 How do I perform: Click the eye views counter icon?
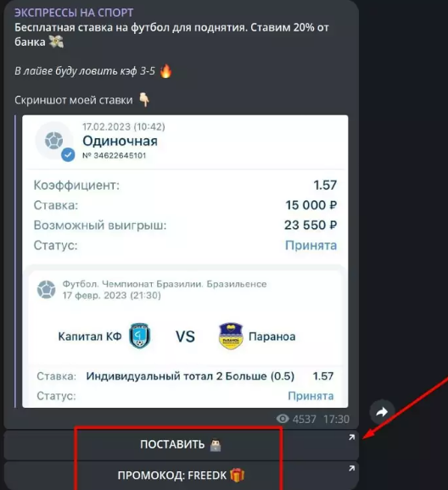pos(283,419)
